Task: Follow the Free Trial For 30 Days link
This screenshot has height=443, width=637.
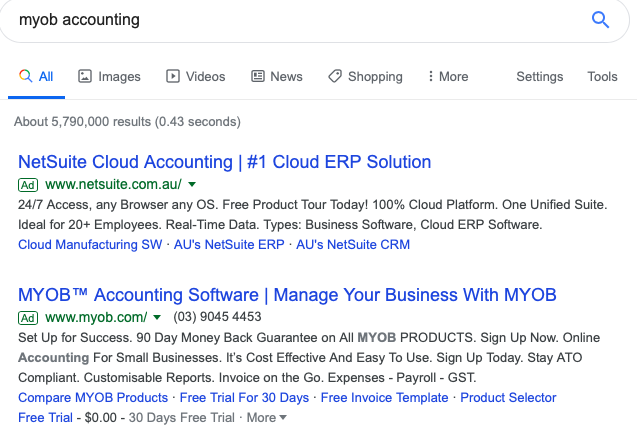Action: (x=244, y=397)
